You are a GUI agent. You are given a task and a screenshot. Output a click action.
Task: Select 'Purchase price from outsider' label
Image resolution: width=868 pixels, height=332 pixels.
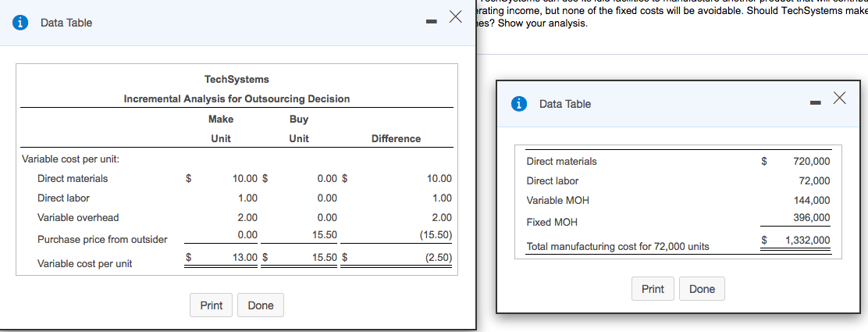point(101,240)
